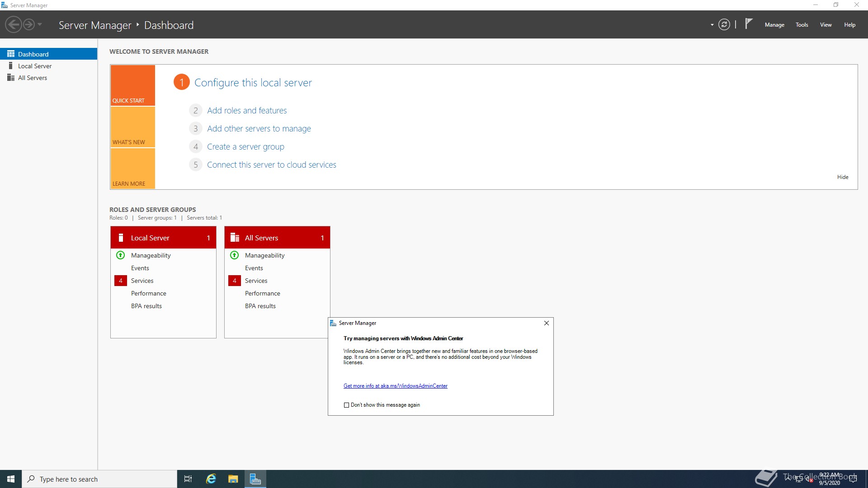Open the Quick Start tile
Image resolution: width=868 pixels, height=488 pixels.
click(x=133, y=85)
